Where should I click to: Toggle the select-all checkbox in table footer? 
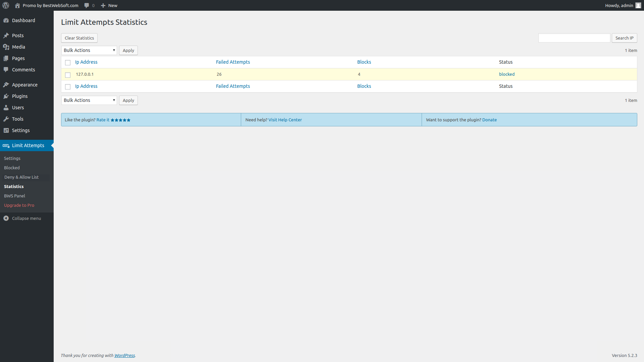point(68,86)
